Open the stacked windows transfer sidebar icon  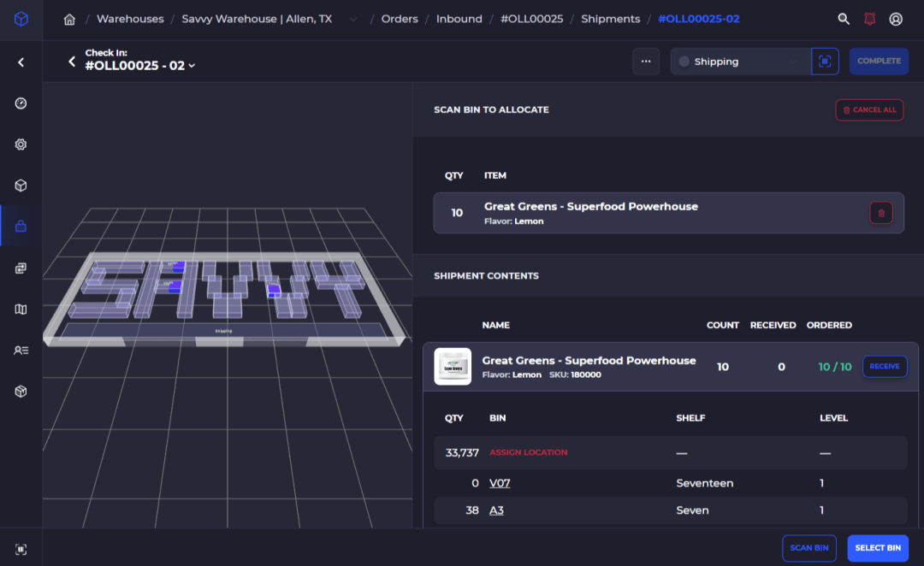[21, 268]
